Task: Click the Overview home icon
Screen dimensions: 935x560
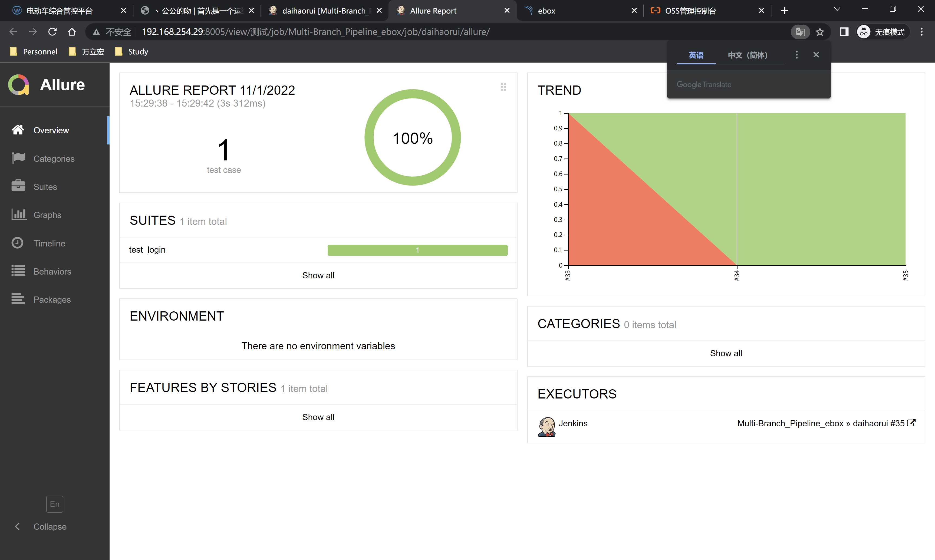Action: click(x=18, y=130)
